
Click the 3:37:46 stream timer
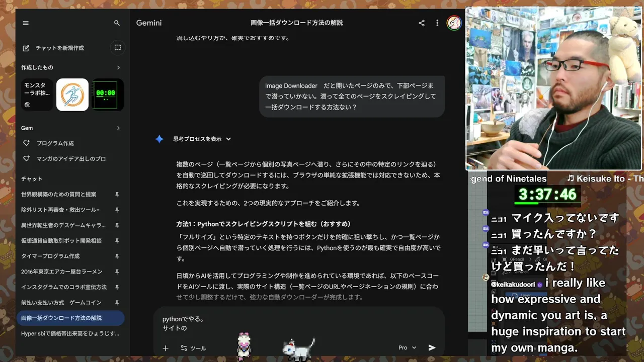tap(547, 194)
